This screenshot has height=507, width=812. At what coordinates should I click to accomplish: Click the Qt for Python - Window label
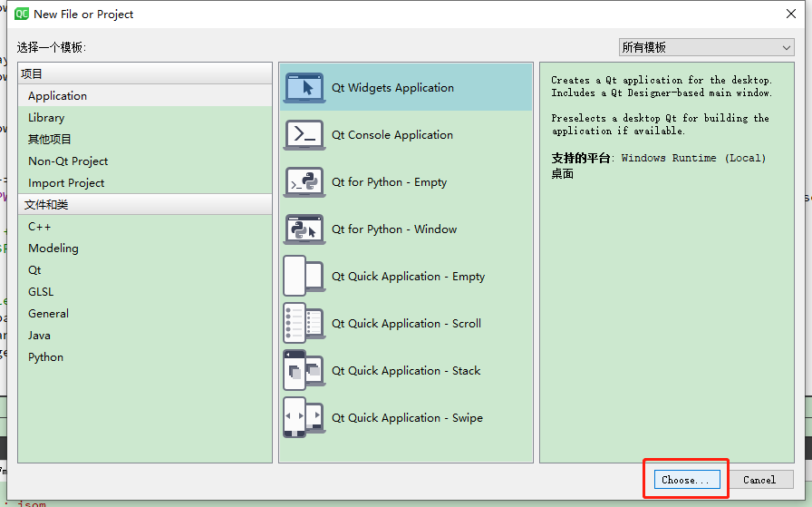point(394,229)
